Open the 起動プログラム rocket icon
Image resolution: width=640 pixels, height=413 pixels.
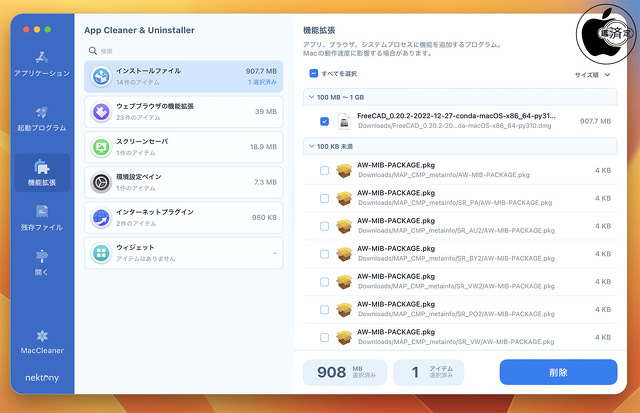pos(42,112)
